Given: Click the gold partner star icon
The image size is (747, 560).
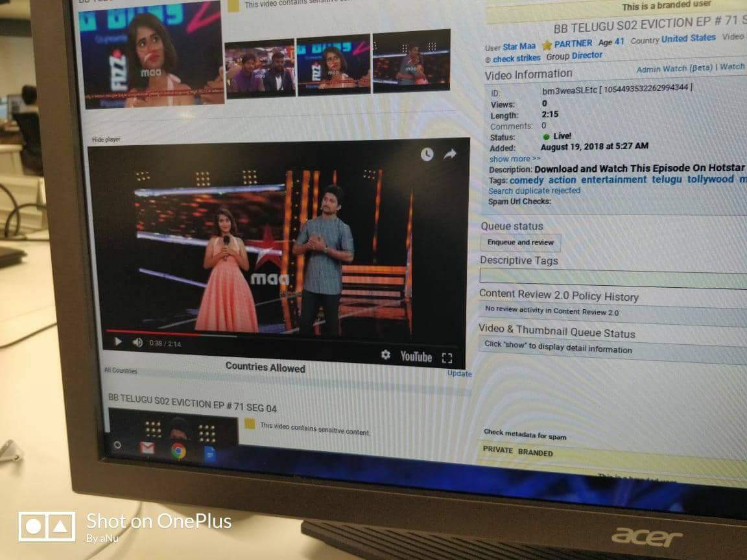Looking at the screenshot, I should point(547,45).
